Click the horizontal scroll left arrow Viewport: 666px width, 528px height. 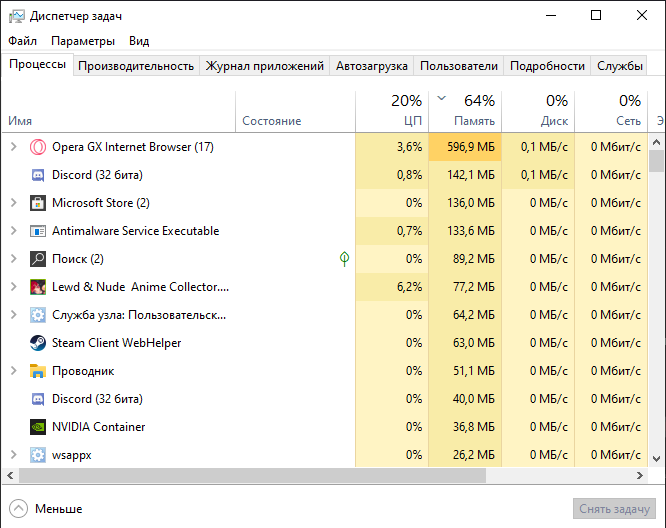pyautogui.click(x=10, y=476)
